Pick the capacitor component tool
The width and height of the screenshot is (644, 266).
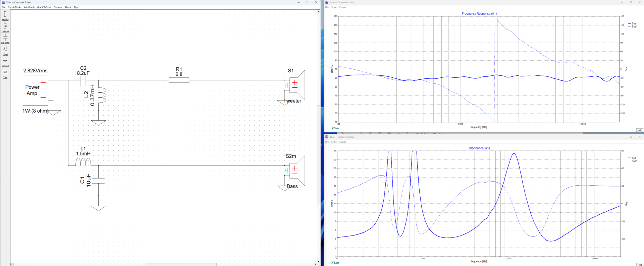[5, 38]
